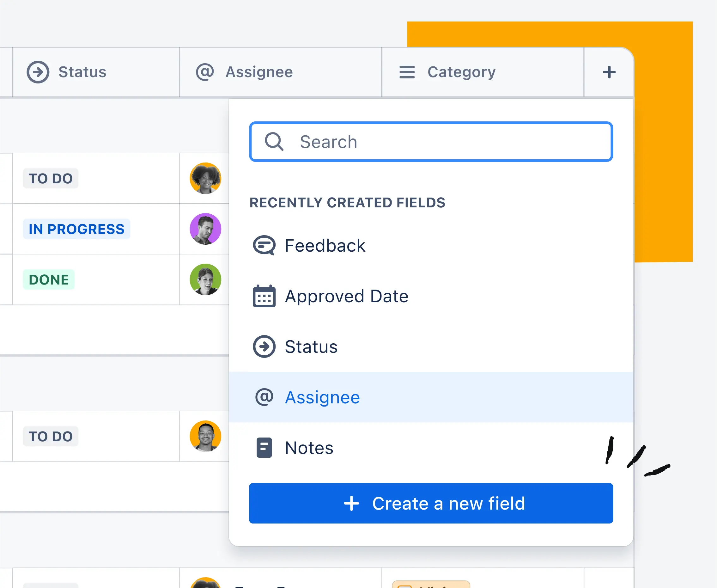
Task: Click the TO DO status badge first row
Action: click(51, 178)
